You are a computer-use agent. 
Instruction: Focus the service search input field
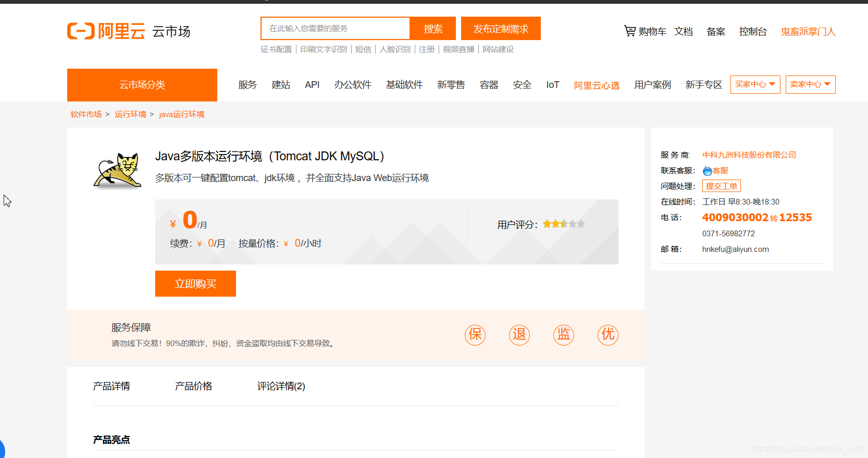(336, 29)
